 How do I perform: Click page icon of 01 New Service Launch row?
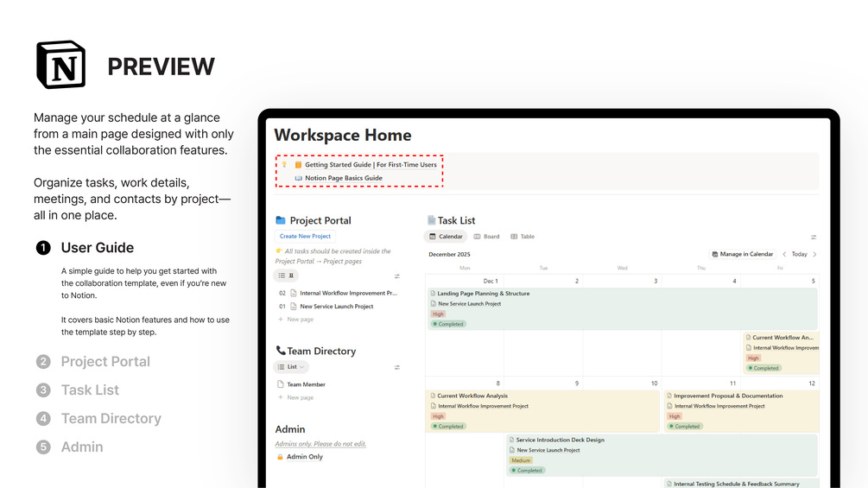[x=294, y=307]
